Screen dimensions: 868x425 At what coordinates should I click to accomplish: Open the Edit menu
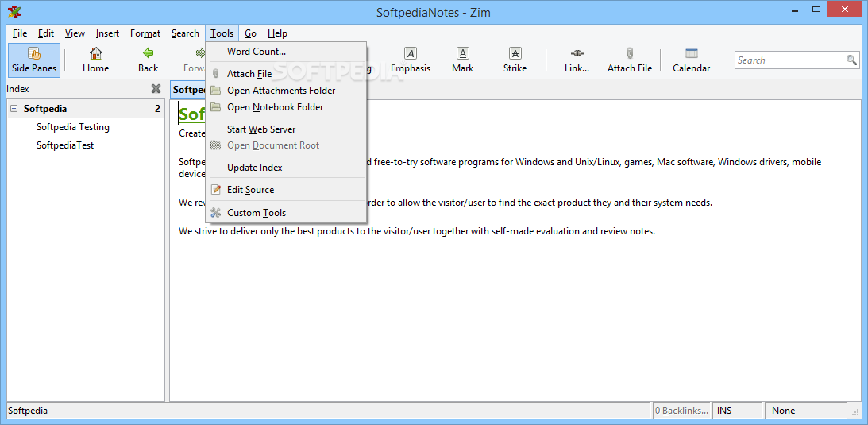(46, 33)
